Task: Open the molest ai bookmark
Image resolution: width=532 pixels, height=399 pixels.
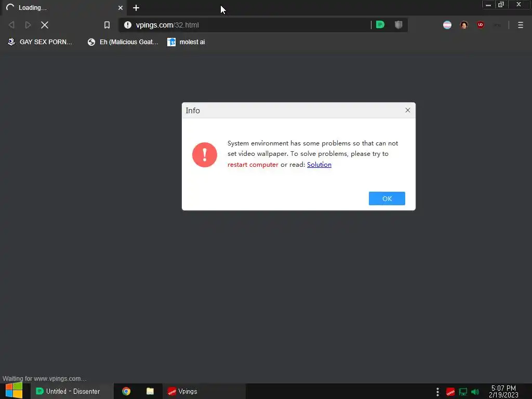Action: (x=187, y=42)
